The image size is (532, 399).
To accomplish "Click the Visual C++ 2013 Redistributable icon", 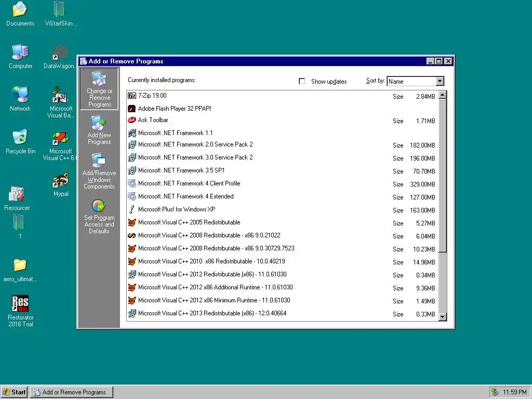I will click(132, 313).
